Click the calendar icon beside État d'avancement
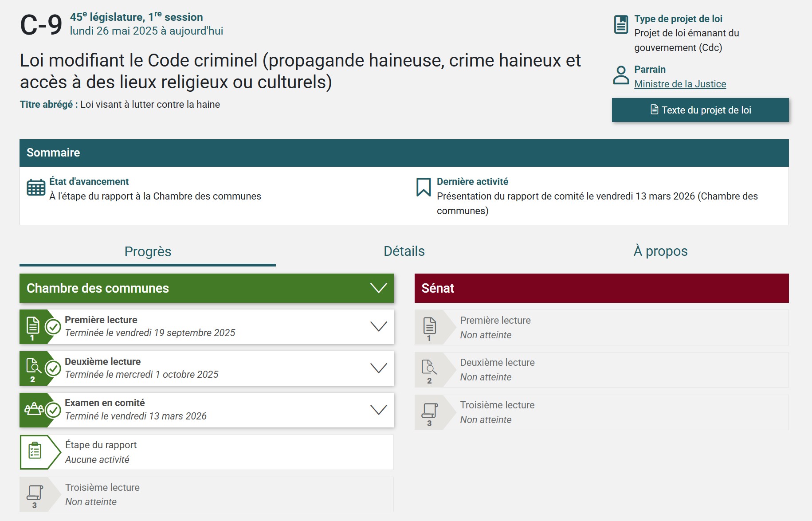The width and height of the screenshot is (812, 521). click(36, 187)
